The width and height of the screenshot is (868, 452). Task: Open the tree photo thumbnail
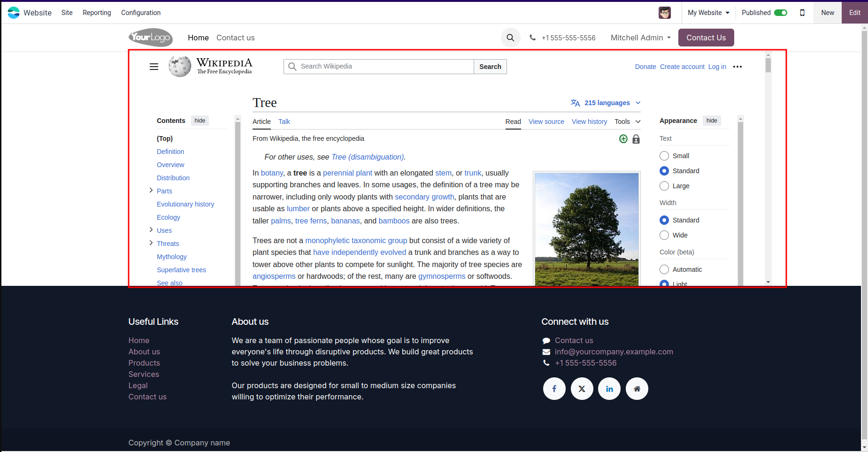click(x=587, y=229)
